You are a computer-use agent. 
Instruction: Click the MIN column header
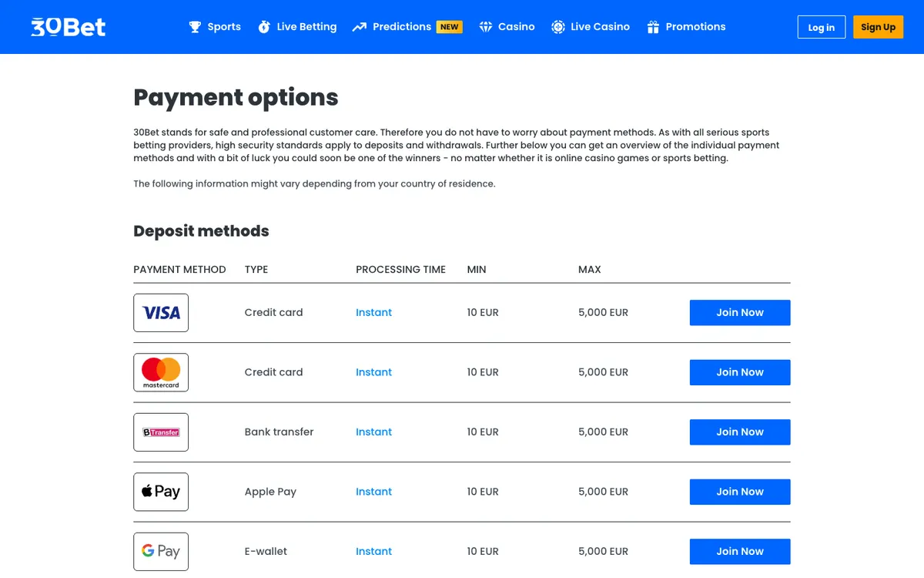(x=477, y=270)
